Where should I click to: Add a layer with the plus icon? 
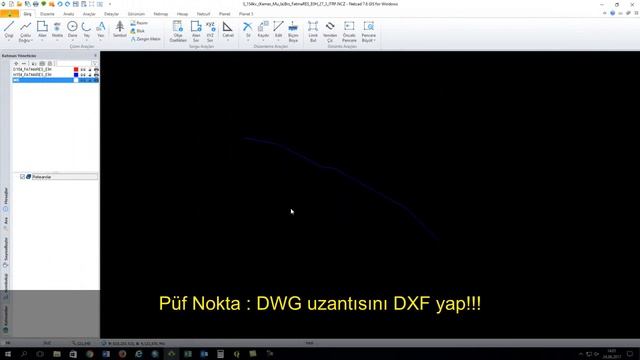[x=16, y=64]
